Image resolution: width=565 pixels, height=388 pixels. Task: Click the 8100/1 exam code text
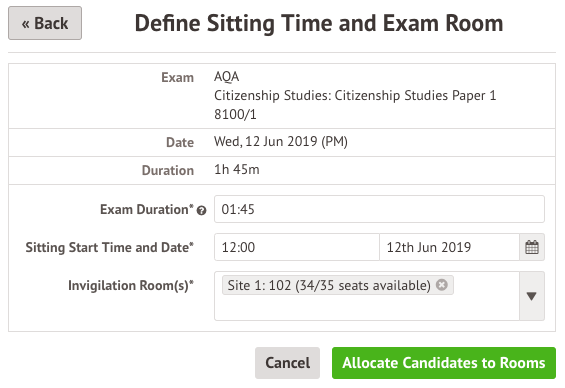tap(235, 115)
